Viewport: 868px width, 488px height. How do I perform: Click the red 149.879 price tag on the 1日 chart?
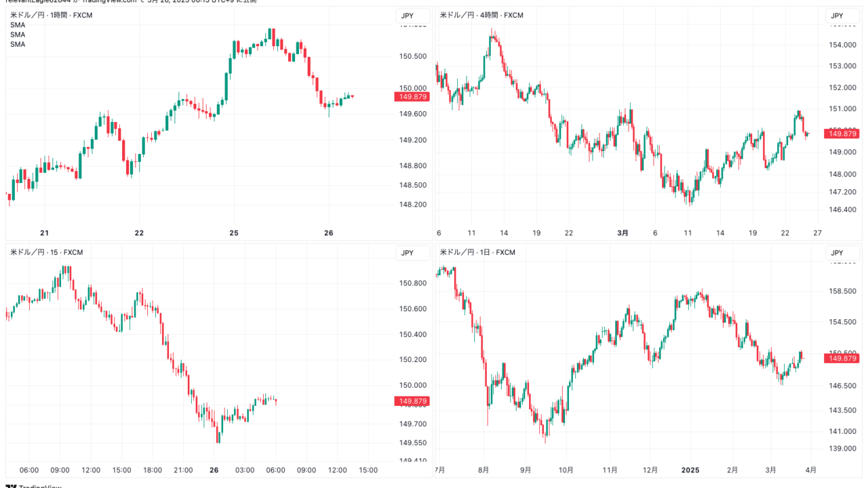tap(842, 358)
